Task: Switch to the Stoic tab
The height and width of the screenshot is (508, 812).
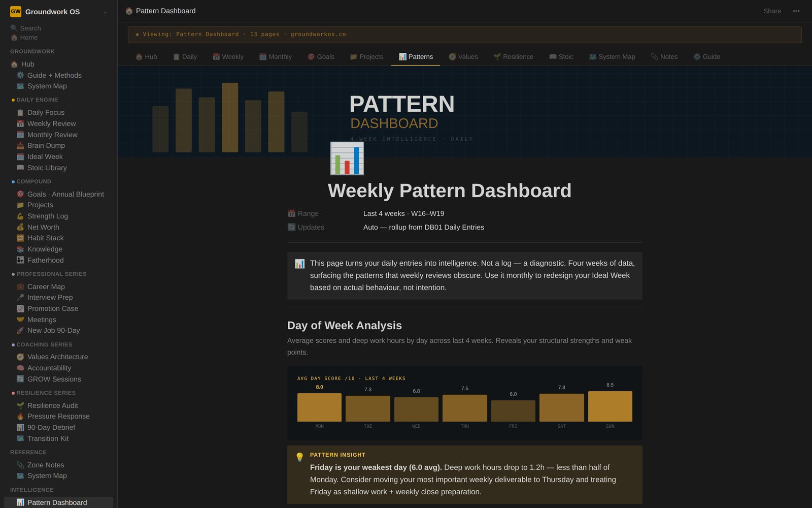Action: pyautogui.click(x=561, y=57)
